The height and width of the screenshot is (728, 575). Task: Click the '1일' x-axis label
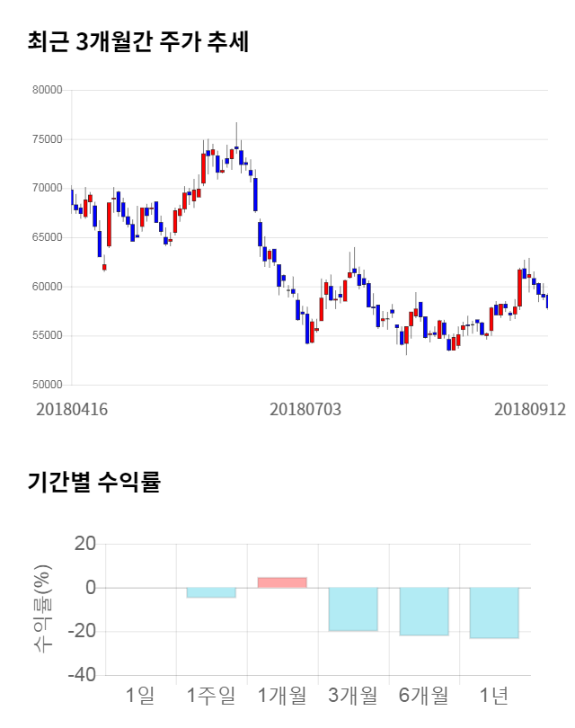[140, 695]
